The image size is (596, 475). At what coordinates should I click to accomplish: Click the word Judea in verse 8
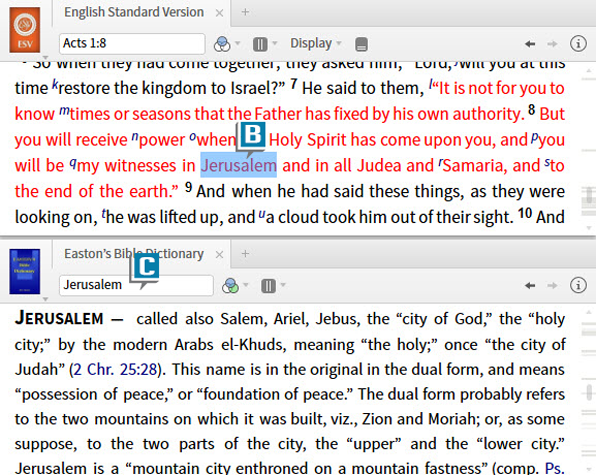pos(379,165)
